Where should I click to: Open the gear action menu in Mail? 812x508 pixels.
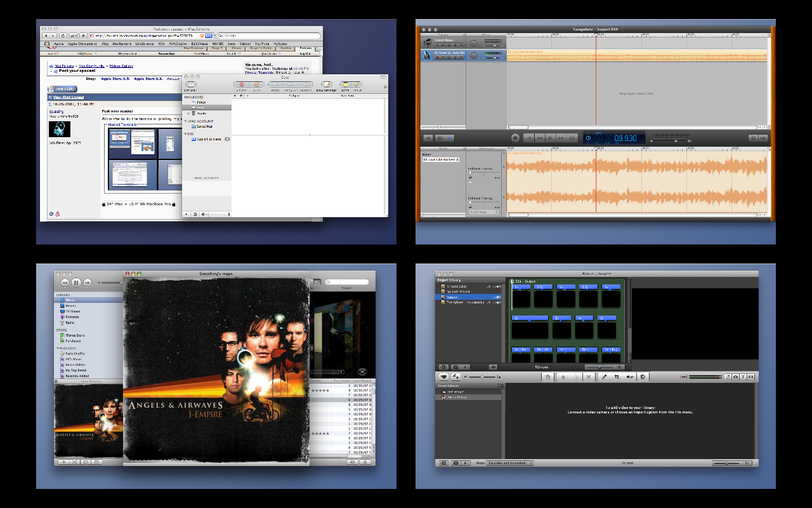click(x=204, y=214)
